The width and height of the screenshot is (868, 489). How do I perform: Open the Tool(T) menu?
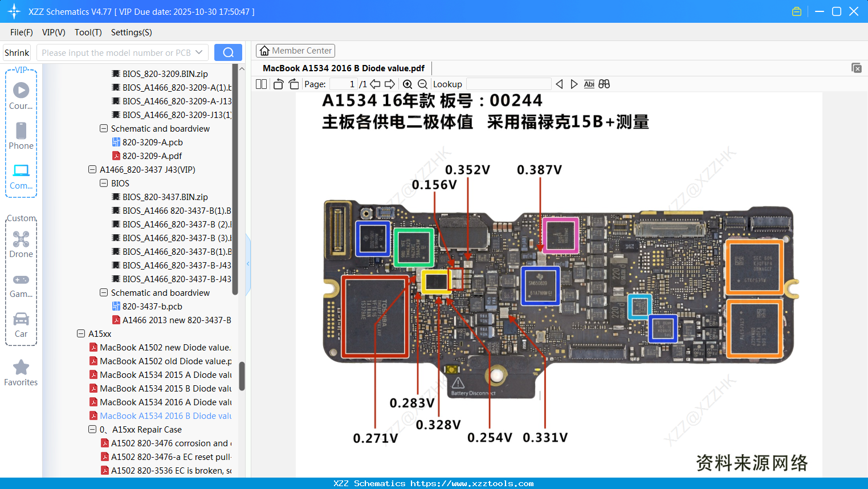(88, 32)
